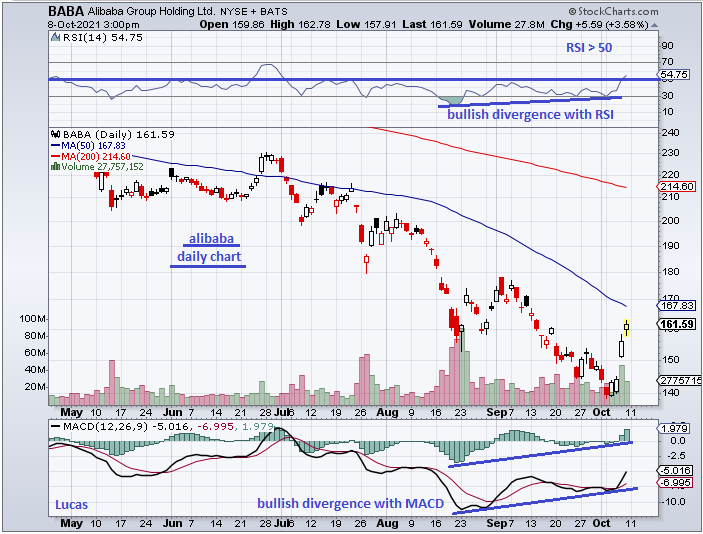The height and width of the screenshot is (534, 703).
Task: Click the yellow-highlighted latest candlestick
Action: (x=626, y=327)
